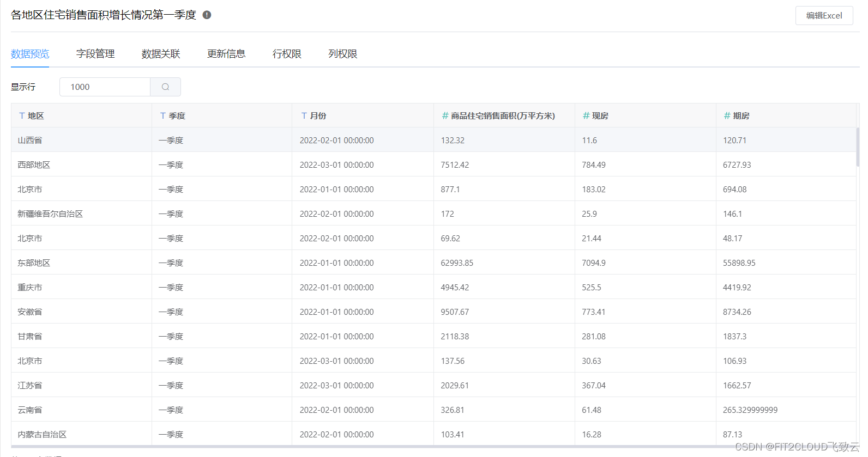The image size is (868, 457).
Task: Select the 更新信息 tab
Action: click(x=226, y=54)
